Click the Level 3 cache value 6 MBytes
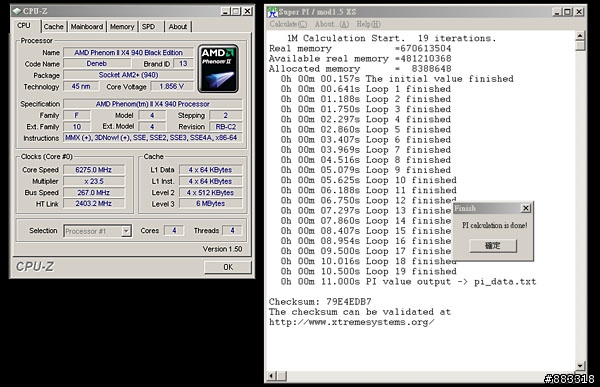The height and width of the screenshot is (387, 600). coord(210,203)
